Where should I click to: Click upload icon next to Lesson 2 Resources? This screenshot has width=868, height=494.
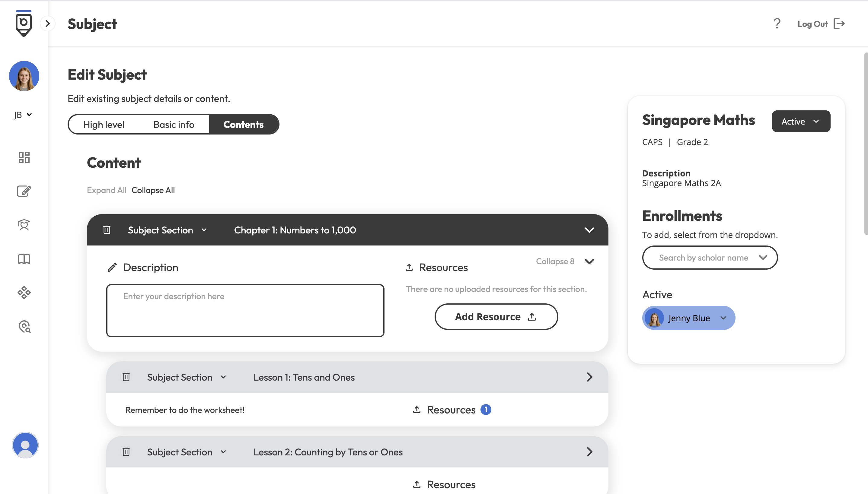(416, 484)
